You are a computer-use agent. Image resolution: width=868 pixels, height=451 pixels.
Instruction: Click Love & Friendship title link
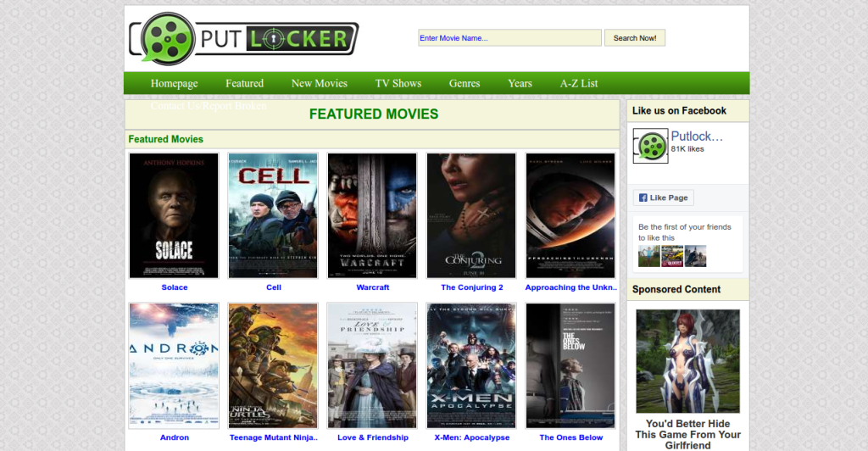pyautogui.click(x=373, y=437)
